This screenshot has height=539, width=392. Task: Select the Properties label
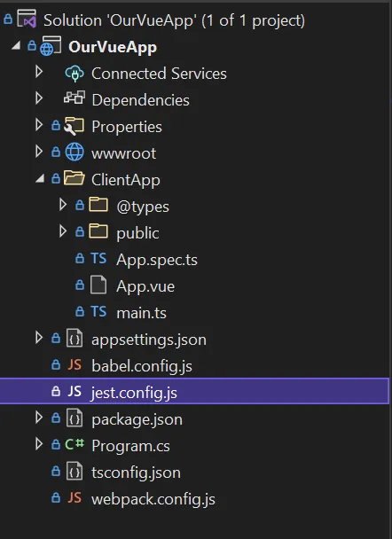[x=127, y=127]
